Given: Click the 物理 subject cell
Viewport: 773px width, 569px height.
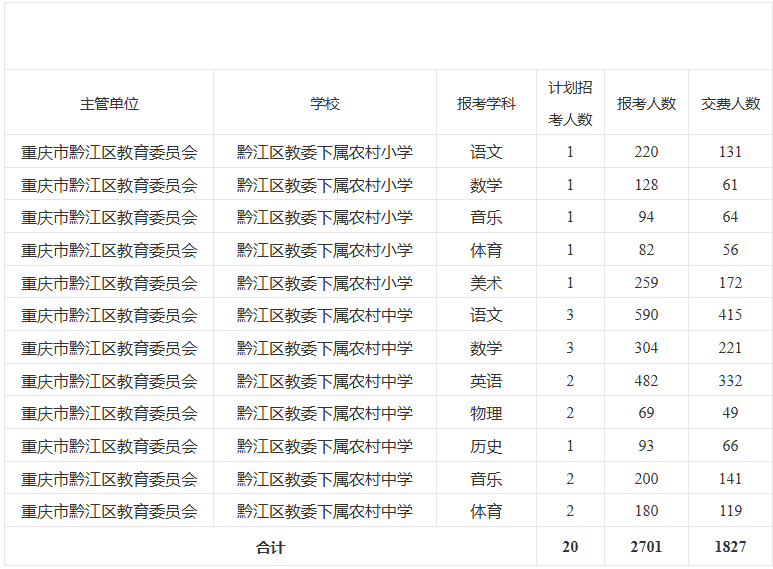Looking at the screenshot, I should pyautogui.click(x=486, y=413).
